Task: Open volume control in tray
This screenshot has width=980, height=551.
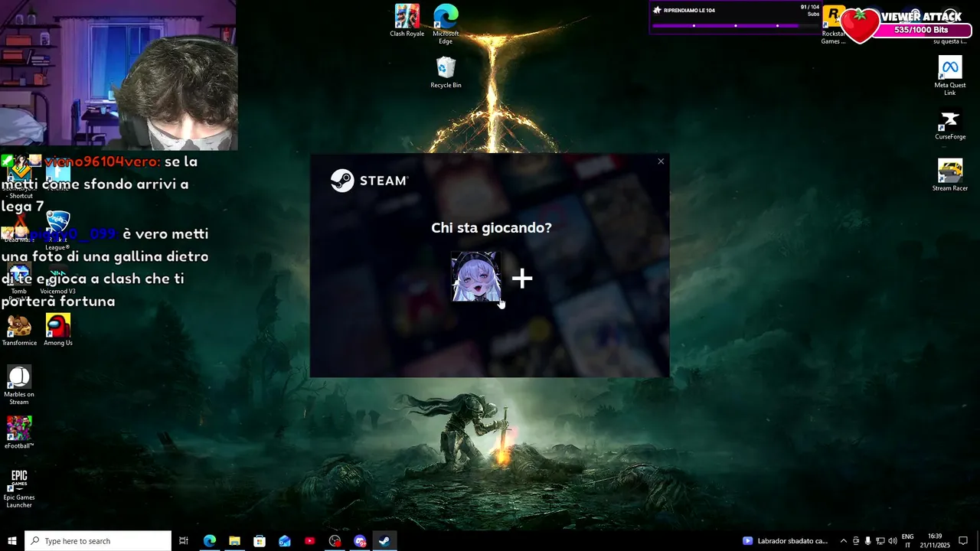Action: tap(893, 541)
